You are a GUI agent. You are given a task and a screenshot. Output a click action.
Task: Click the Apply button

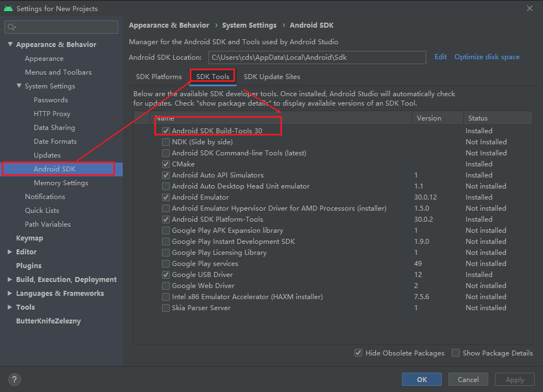tap(515, 379)
